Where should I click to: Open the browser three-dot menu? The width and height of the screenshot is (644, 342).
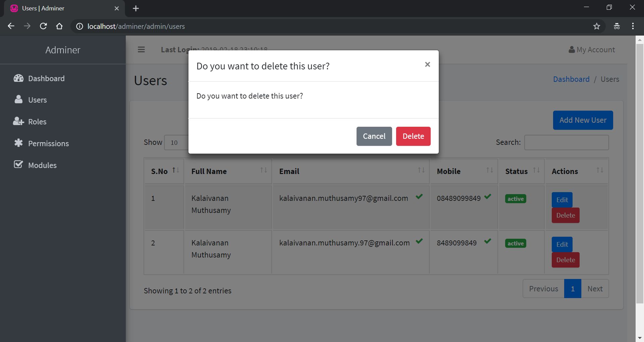[x=633, y=26]
